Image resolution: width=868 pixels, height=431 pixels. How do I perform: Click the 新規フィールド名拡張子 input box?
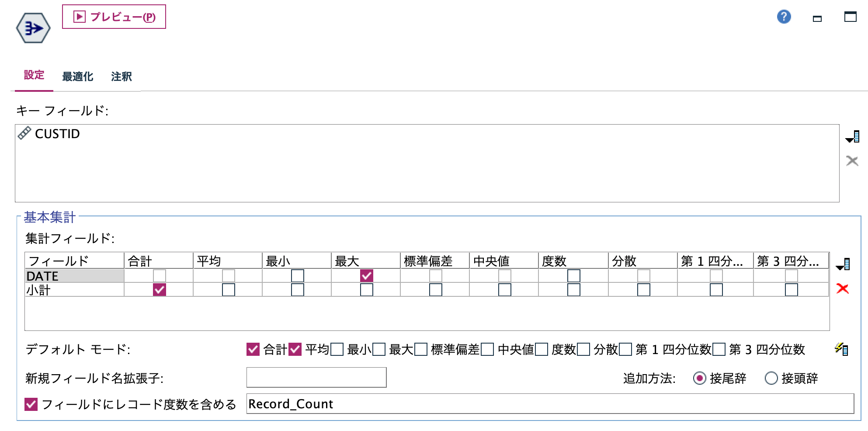pyautogui.click(x=316, y=377)
